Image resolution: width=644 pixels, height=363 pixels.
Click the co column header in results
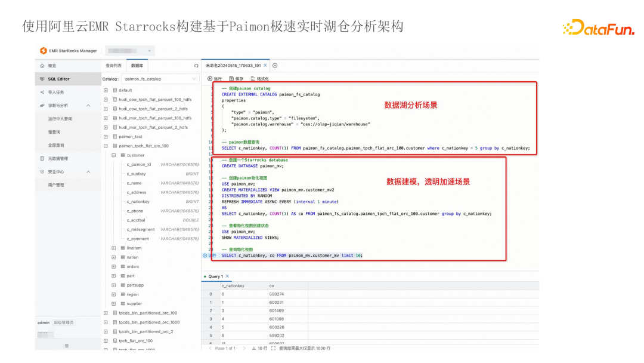pos(271,286)
